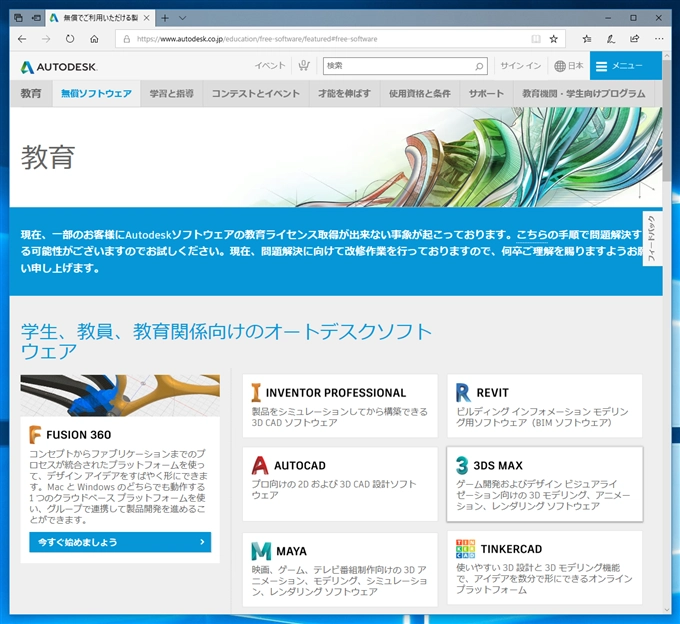The height and width of the screenshot is (624, 680).
Task: Open the 3DS MAX product title
Action: (x=498, y=466)
